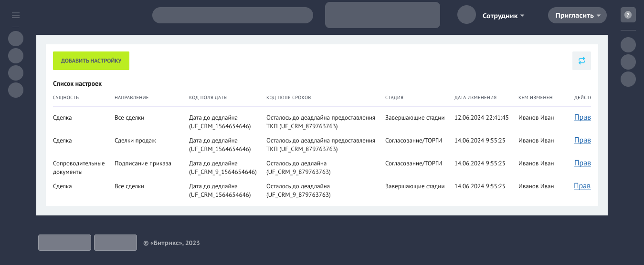Click the СТАДИЯ column header
The height and width of the screenshot is (265, 644).
[x=394, y=98]
